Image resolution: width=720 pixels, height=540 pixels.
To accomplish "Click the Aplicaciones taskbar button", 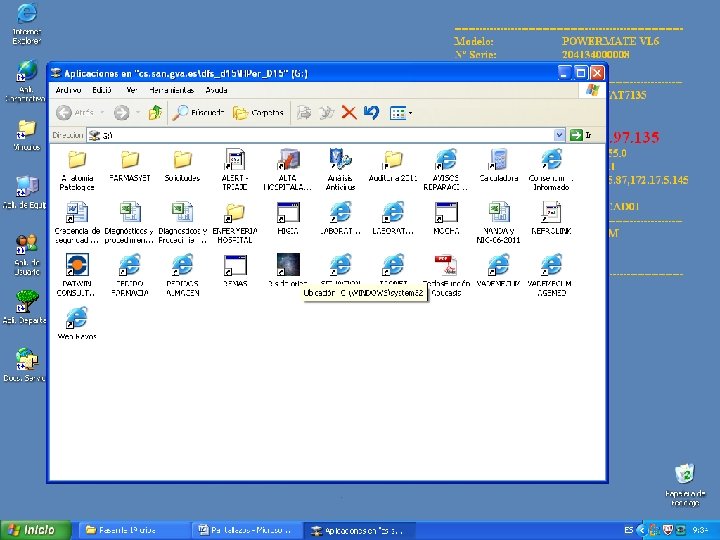I will (x=359, y=530).
